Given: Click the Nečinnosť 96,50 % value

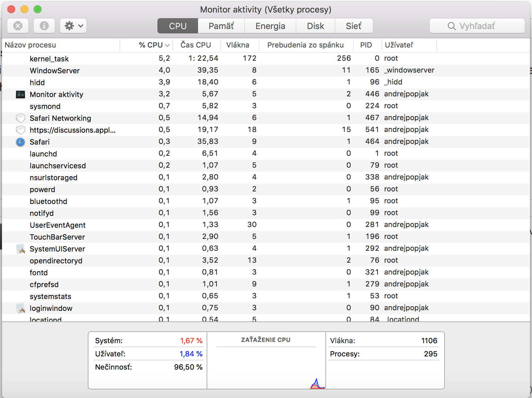Looking at the screenshot, I should pyautogui.click(x=188, y=367).
